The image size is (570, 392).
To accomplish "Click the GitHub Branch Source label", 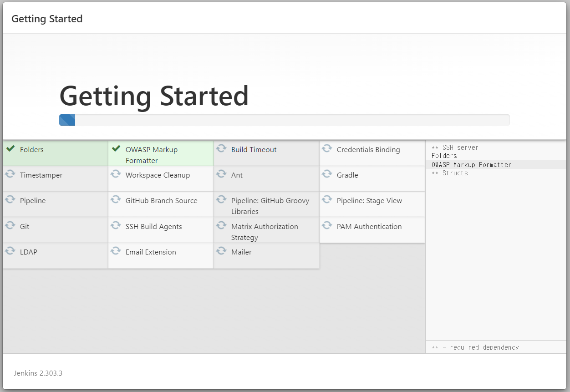I will coord(162,200).
